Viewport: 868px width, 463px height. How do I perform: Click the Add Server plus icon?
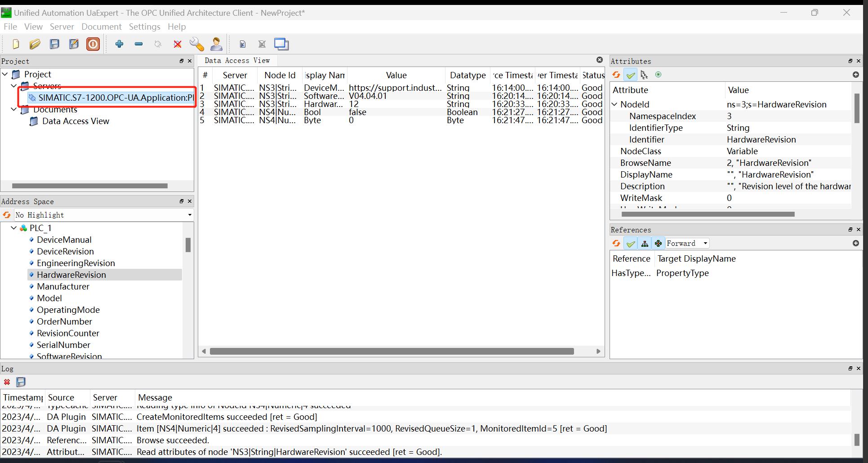pyautogui.click(x=119, y=44)
